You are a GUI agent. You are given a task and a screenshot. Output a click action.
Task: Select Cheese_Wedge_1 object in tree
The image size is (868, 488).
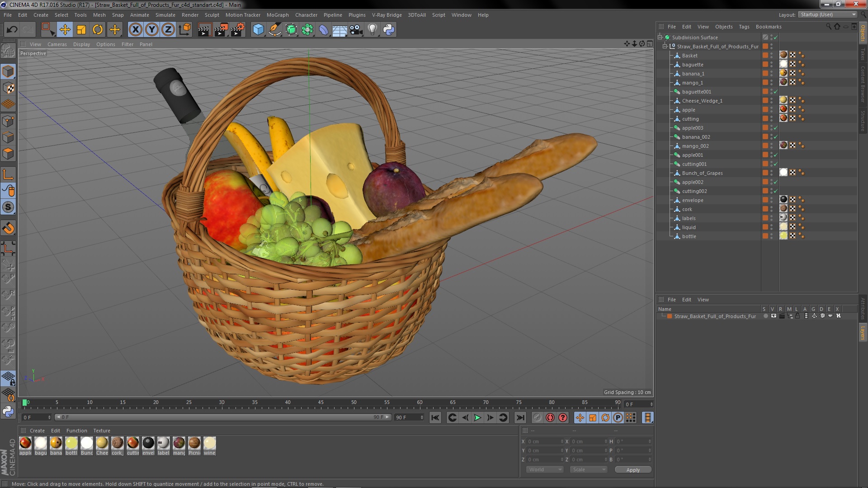702,101
